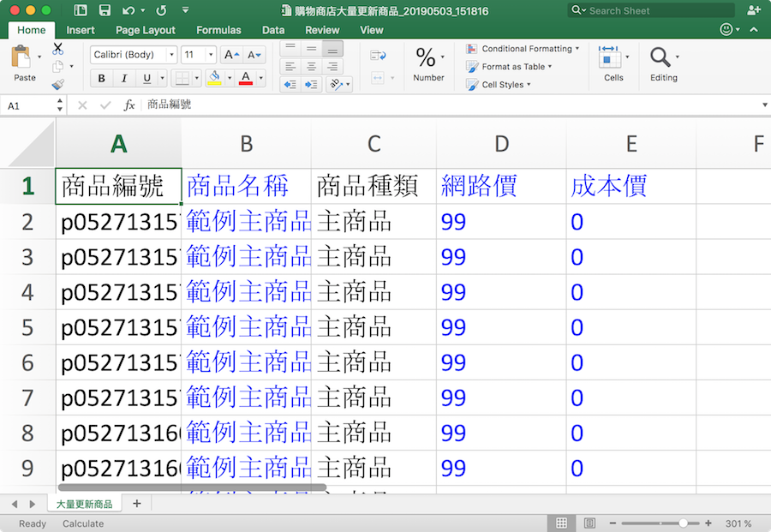This screenshot has width=771, height=532.
Task: Open the Home ribbon tab
Action: (32, 30)
